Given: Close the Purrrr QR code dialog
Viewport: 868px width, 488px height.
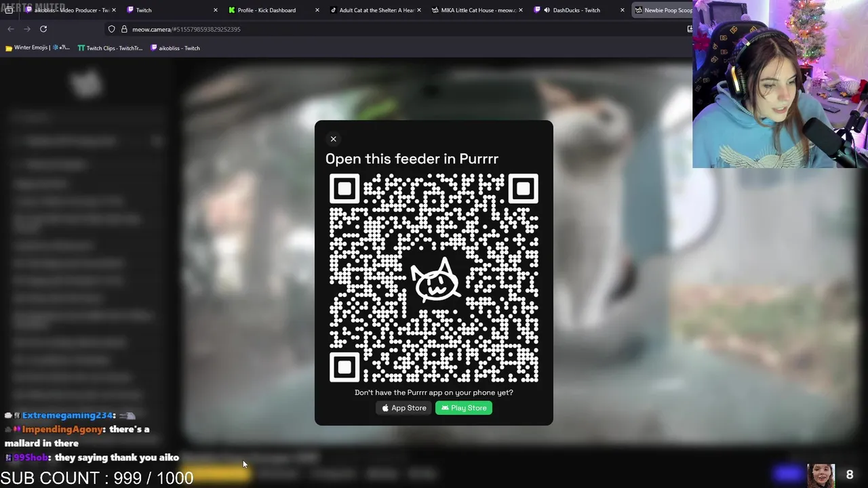Looking at the screenshot, I should pos(333,139).
